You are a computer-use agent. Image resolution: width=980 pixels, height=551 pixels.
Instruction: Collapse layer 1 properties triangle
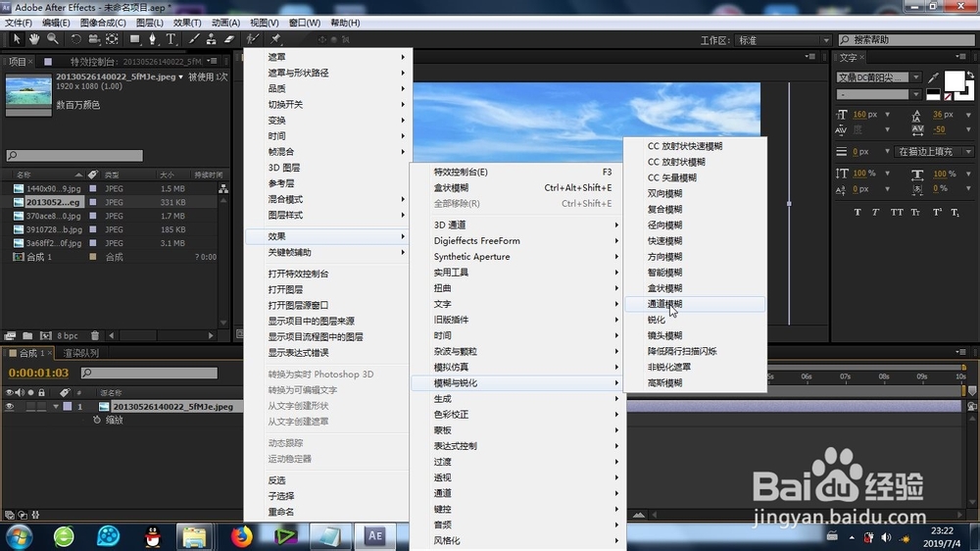point(56,407)
